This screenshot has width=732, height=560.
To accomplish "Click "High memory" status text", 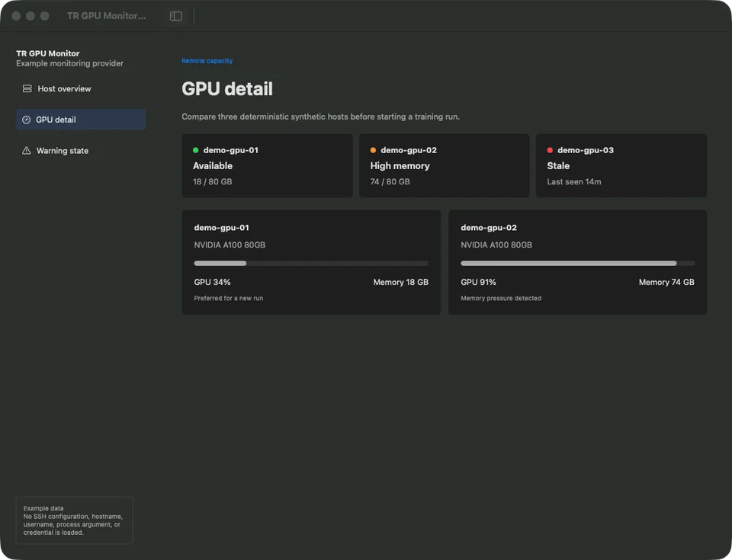I will 400,165.
